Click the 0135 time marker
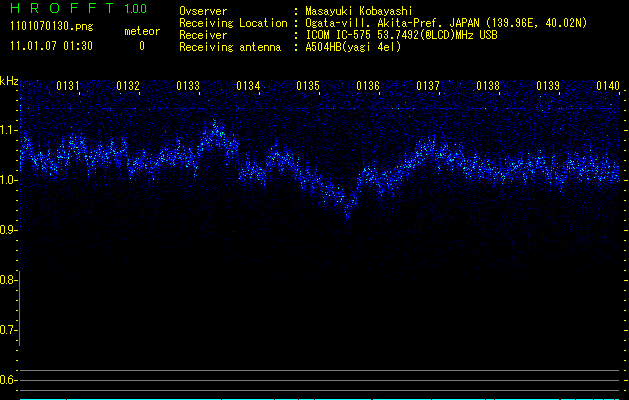This screenshot has height=400, width=629. click(x=308, y=87)
